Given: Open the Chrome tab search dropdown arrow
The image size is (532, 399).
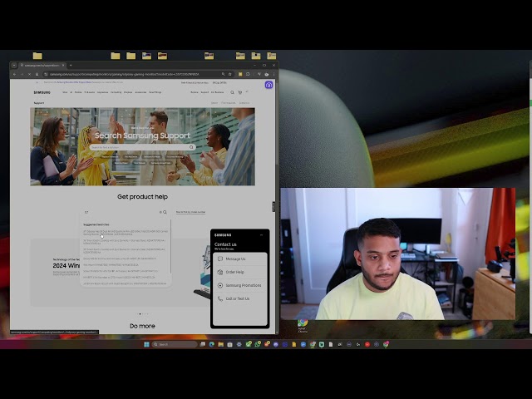Looking at the screenshot, I should point(14,65).
